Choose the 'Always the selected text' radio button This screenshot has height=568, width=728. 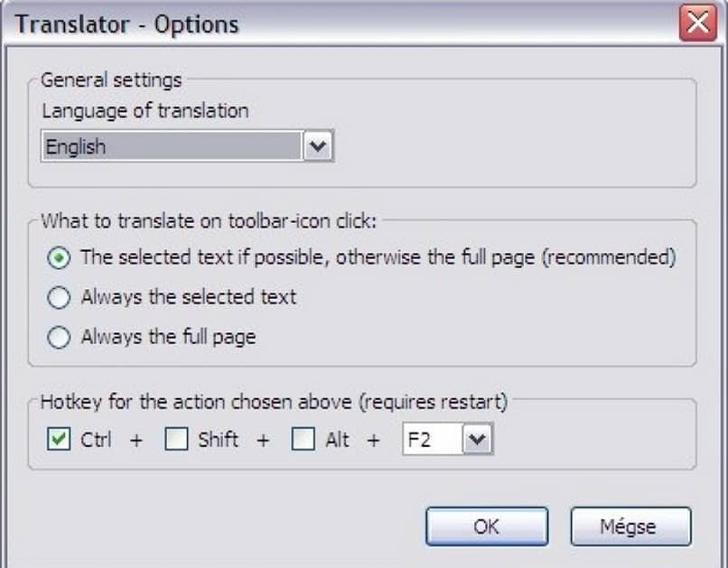[59, 297]
